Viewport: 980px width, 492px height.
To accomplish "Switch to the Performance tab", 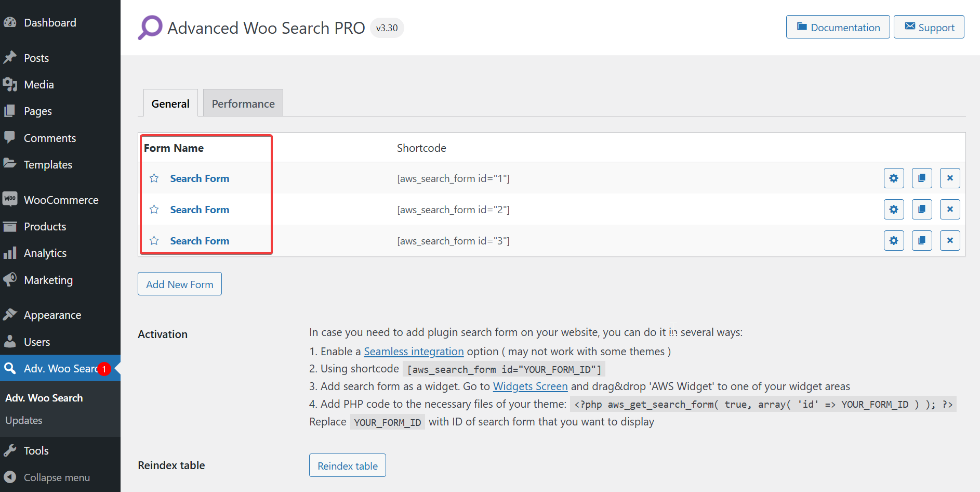I will tap(243, 103).
